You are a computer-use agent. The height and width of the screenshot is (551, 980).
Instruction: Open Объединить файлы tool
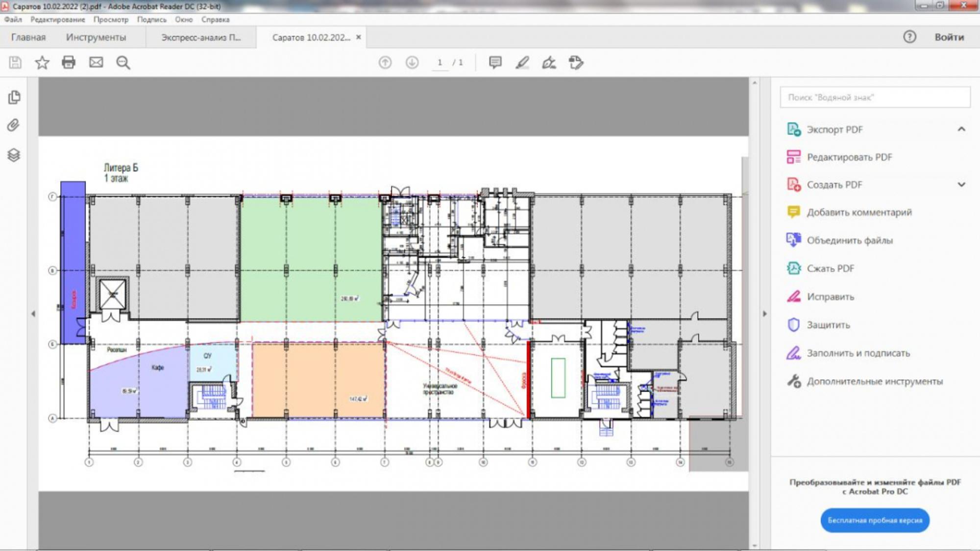tap(840, 240)
